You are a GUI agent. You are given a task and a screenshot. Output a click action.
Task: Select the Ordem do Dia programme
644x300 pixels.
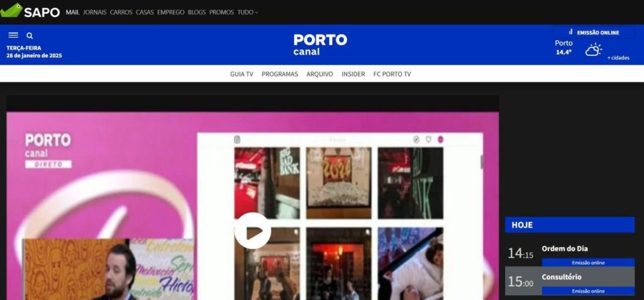pyautogui.click(x=564, y=248)
